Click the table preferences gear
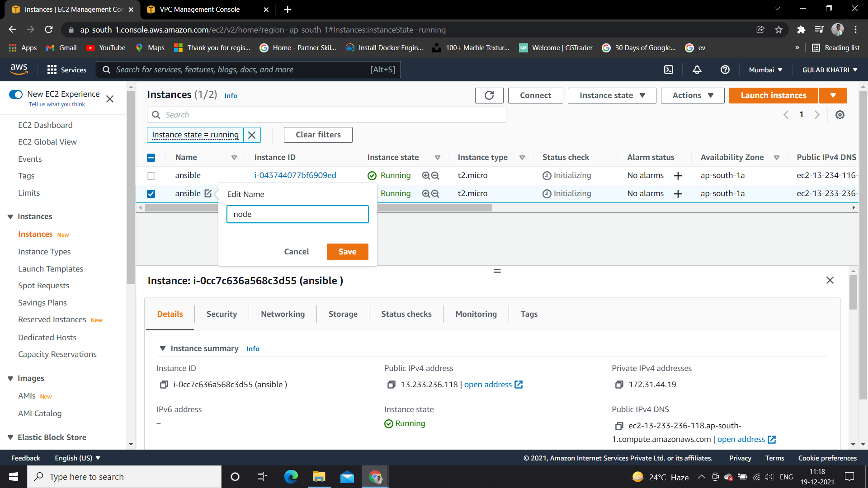The image size is (868, 488). tap(840, 115)
